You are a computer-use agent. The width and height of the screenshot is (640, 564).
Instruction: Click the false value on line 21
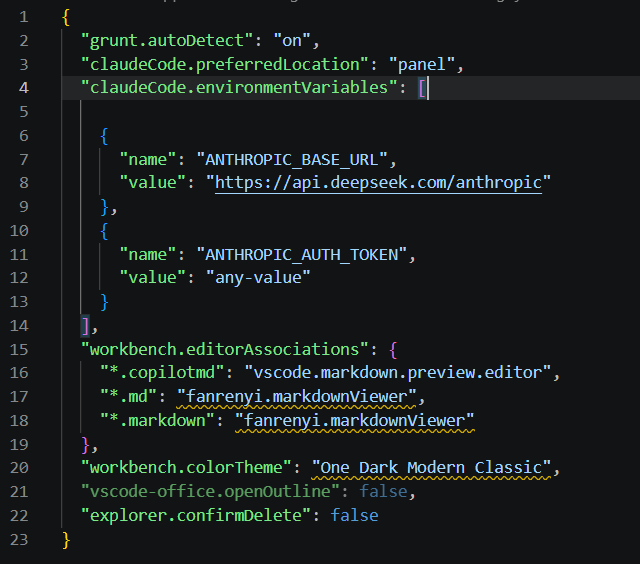383,491
